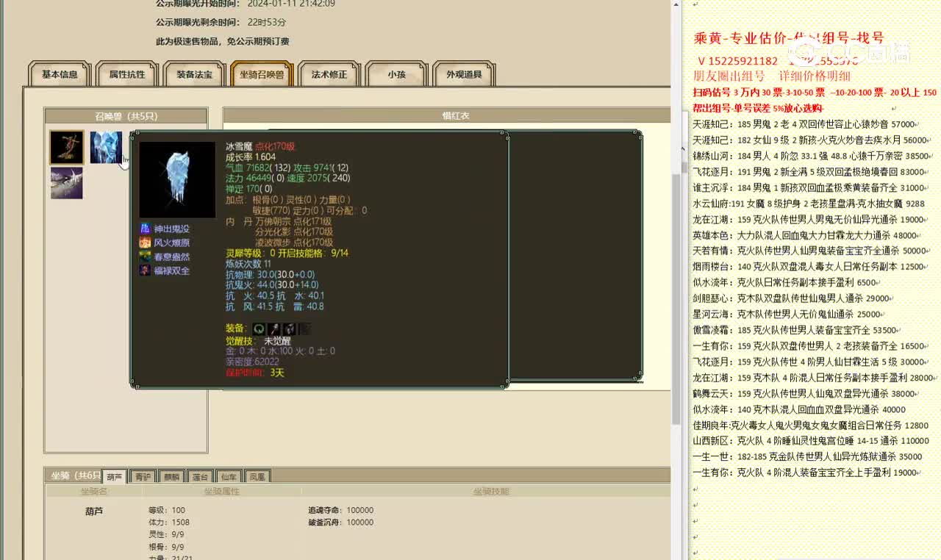Screen dimensions: 941x560
Task: Click the second equipment slot icon
Action: (x=274, y=329)
